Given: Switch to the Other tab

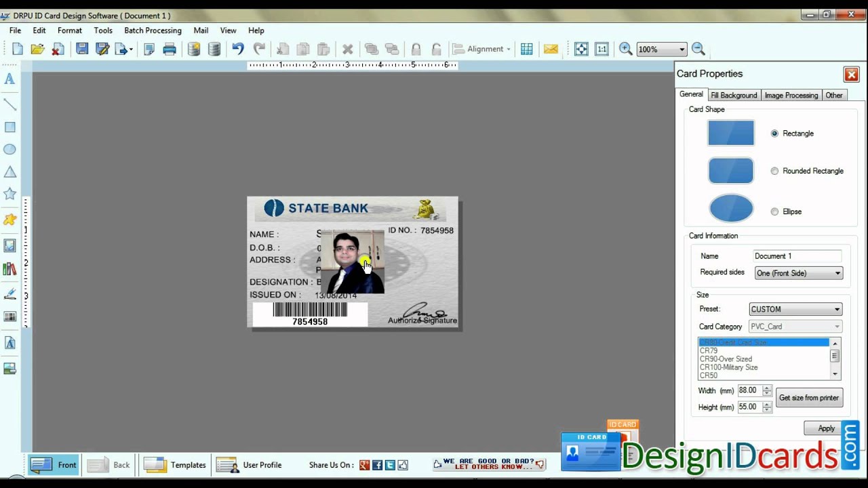Looking at the screenshot, I should [834, 96].
